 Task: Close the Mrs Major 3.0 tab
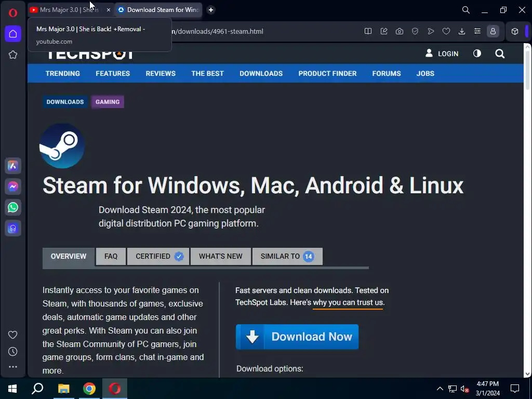click(x=109, y=10)
